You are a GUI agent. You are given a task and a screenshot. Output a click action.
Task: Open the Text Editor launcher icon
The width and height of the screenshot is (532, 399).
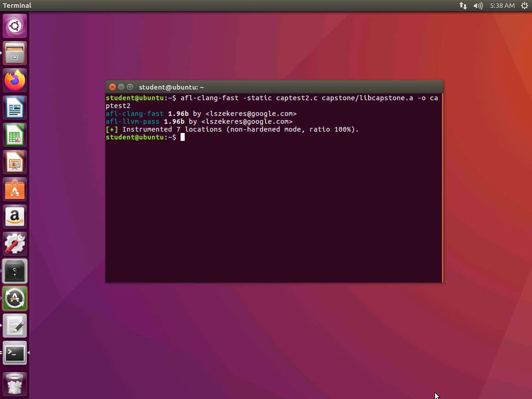click(x=15, y=326)
